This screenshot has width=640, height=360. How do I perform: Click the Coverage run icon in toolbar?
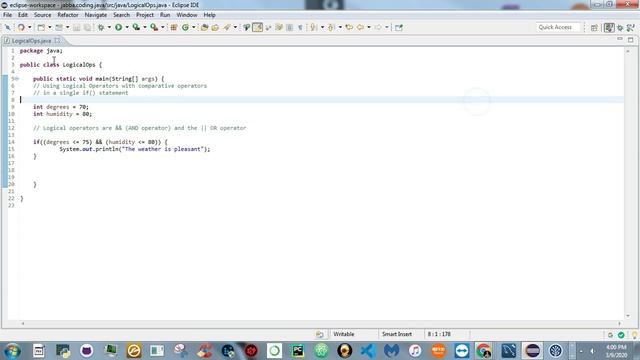pos(136,27)
